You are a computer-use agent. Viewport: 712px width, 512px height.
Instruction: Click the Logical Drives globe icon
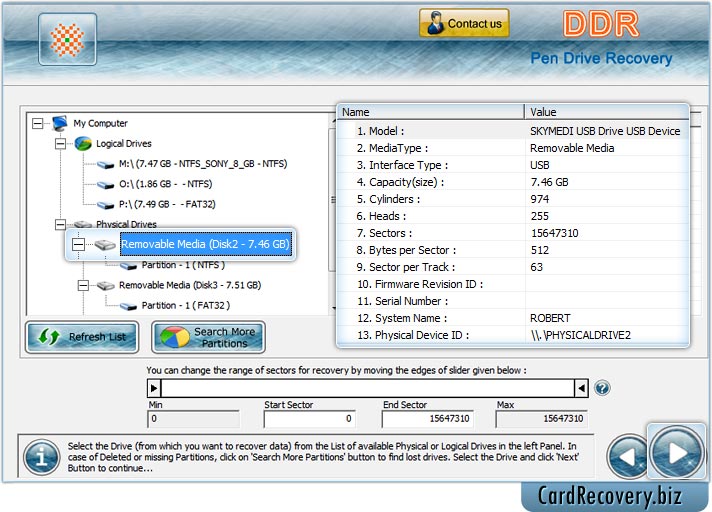pyautogui.click(x=83, y=143)
